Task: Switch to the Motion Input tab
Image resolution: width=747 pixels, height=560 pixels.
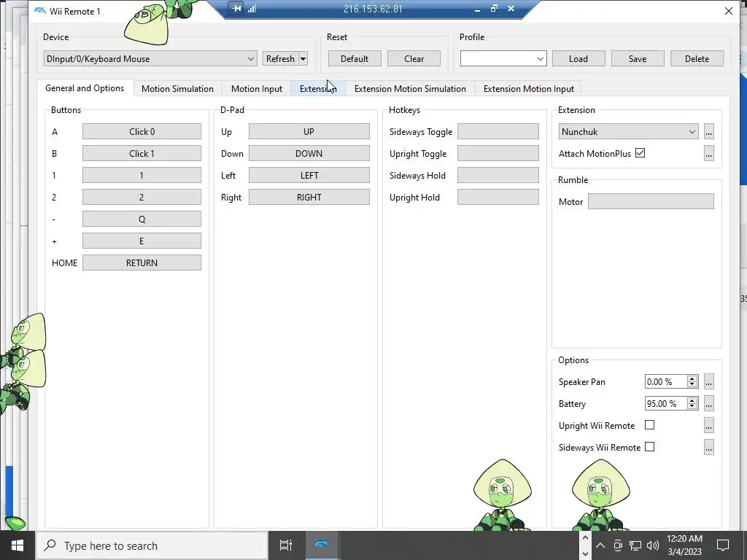Action: pos(257,88)
